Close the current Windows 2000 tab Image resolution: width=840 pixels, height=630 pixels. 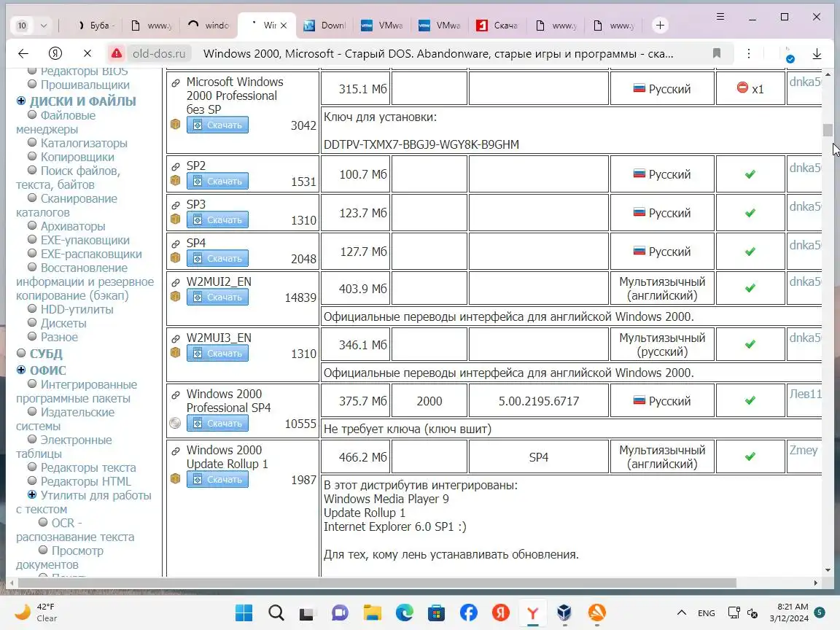click(x=284, y=26)
